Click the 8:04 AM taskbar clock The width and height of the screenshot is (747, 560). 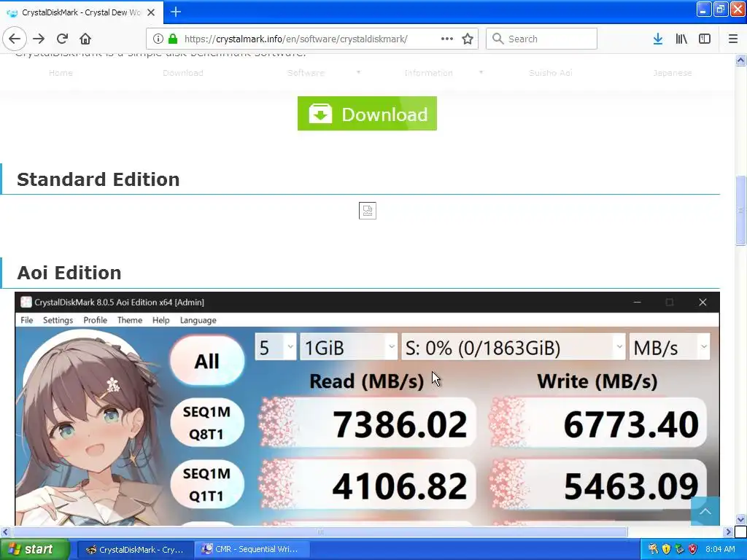[x=720, y=549]
